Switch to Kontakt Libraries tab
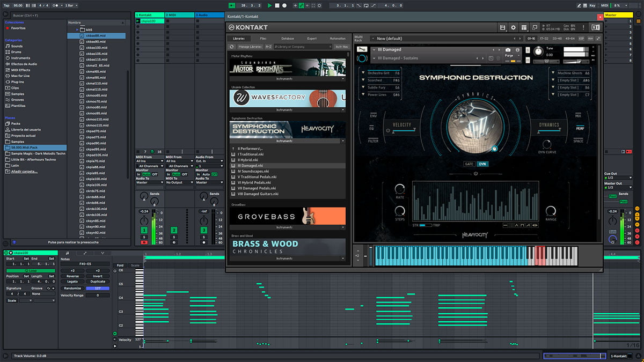This screenshot has height=362, width=644. tap(238, 39)
